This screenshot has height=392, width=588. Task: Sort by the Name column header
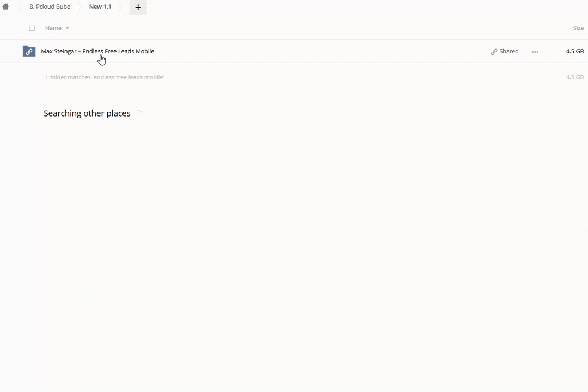pyautogui.click(x=53, y=28)
